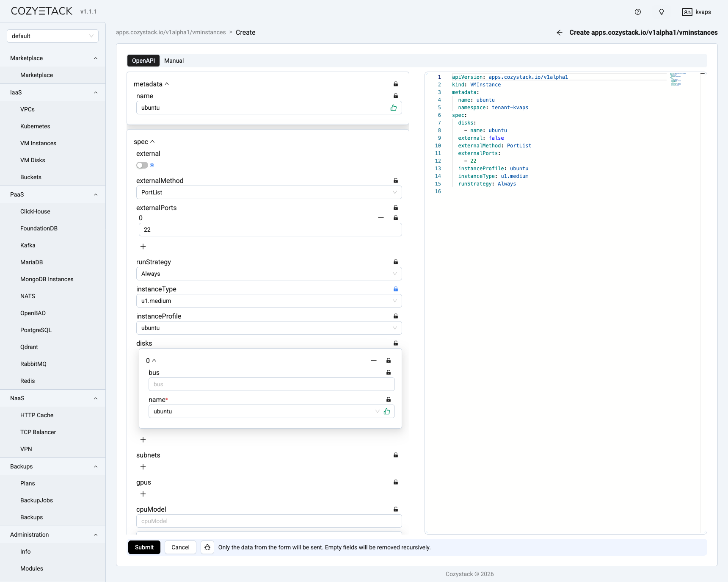Image resolution: width=728 pixels, height=582 pixels.
Task: Collapse the spec section chevron
Action: pyautogui.click(x=152, y=141)
